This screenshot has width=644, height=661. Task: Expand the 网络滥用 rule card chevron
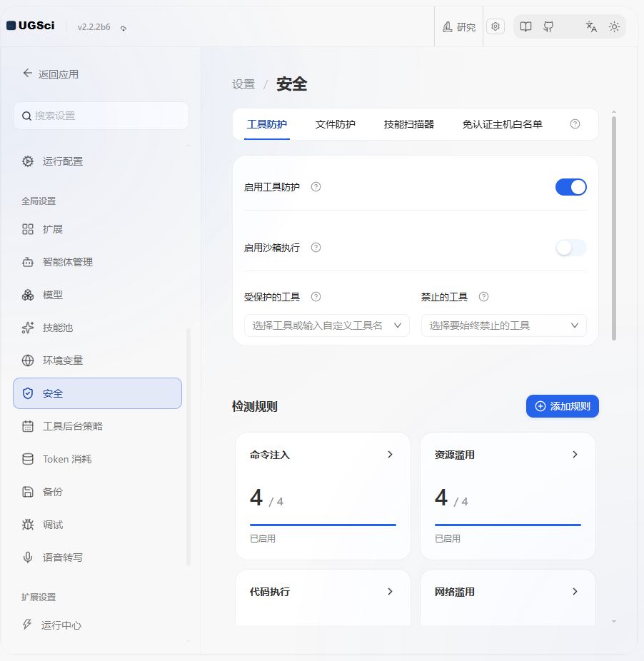pyautogui.click(x=575, y=592)
